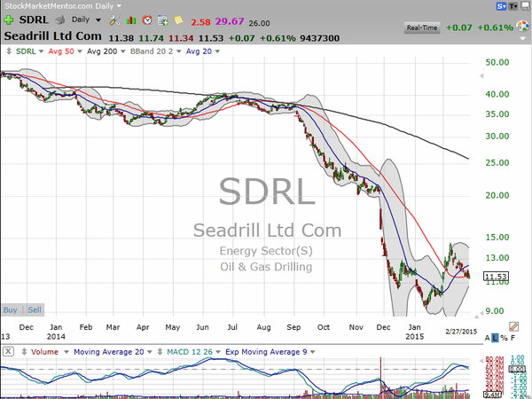Click the 2/27/2015 date label
The width and height of the screenshot is (532, 399).
pyautogui.click(x=461, y=332)
